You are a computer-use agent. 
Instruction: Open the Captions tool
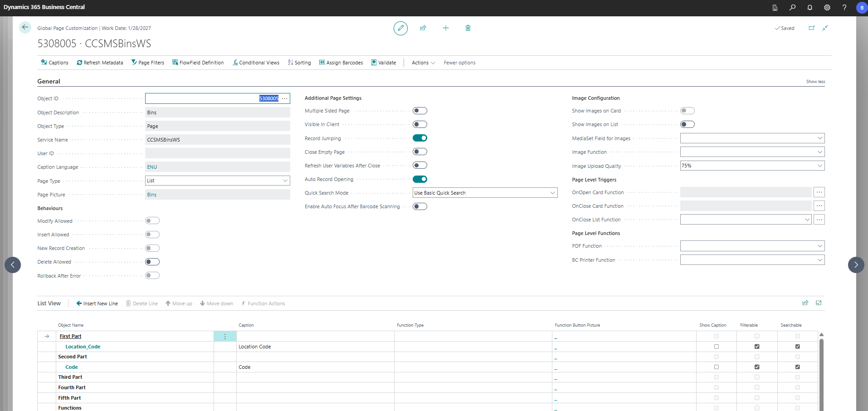pos(54,63)
